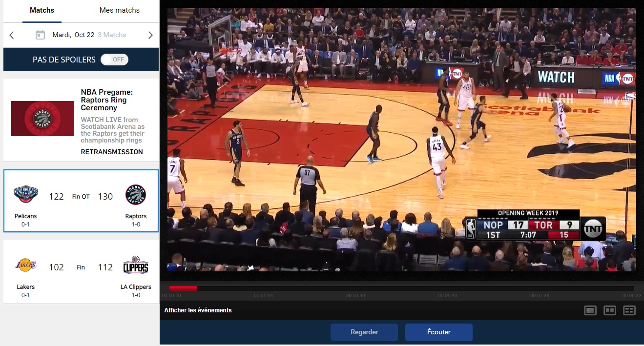Go to previous day with left arrow
Screen dimensions: 644x346
click(x=12, y=35)
